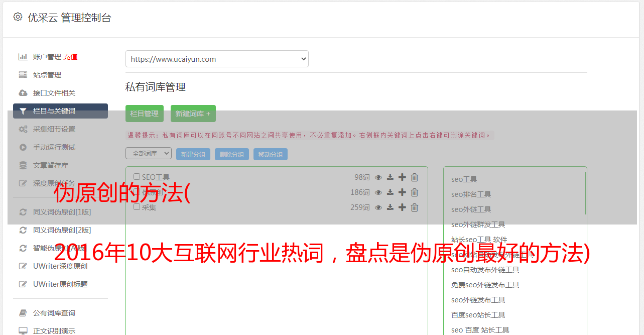Screen dimensions: 644x335
Task: Tick the SEO工具 checkbox
Action: (137, 177)
